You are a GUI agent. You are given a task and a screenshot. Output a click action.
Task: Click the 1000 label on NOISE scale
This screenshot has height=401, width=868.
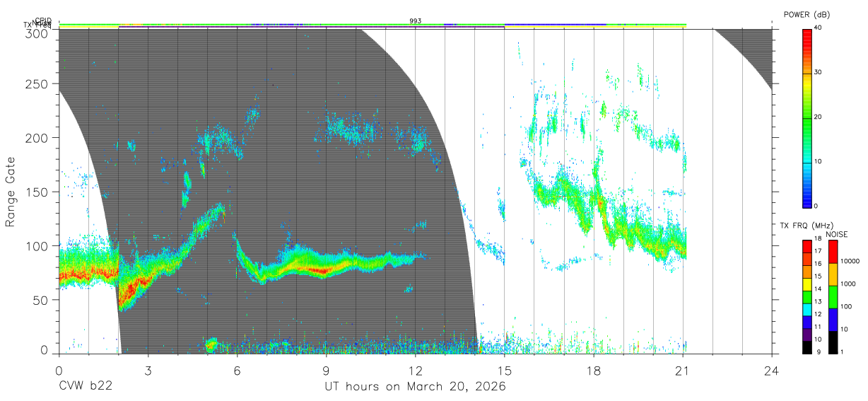point(848,284)
